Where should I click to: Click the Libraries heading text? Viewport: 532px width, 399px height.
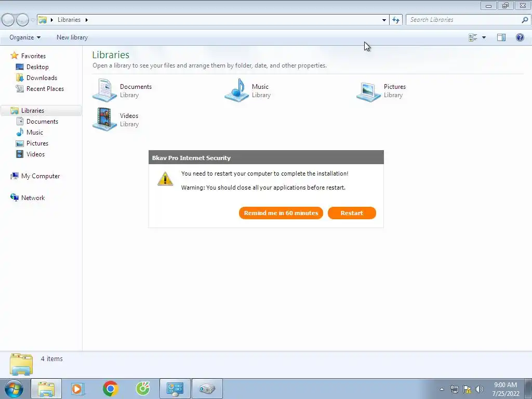pyautogui.click(x=111, y=55)
